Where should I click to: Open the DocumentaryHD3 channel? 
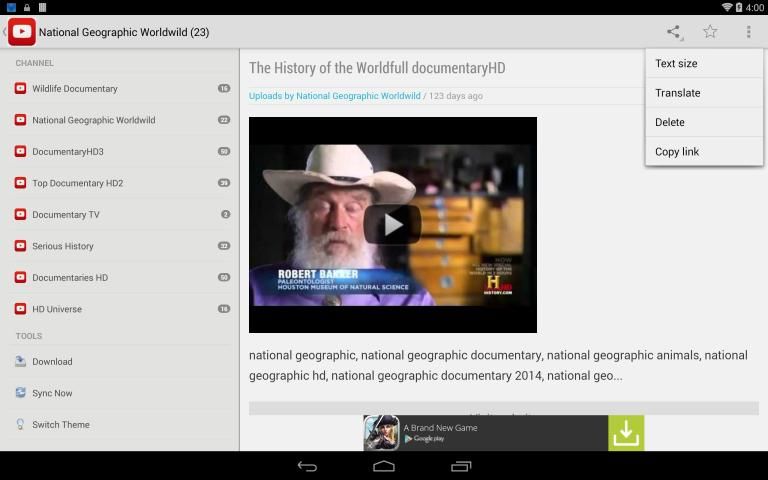tap(67, 152)
